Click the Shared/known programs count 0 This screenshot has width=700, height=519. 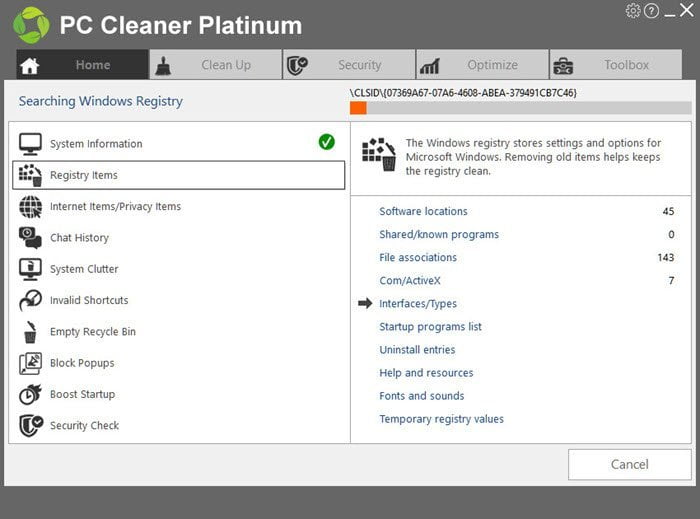(671, 235)
